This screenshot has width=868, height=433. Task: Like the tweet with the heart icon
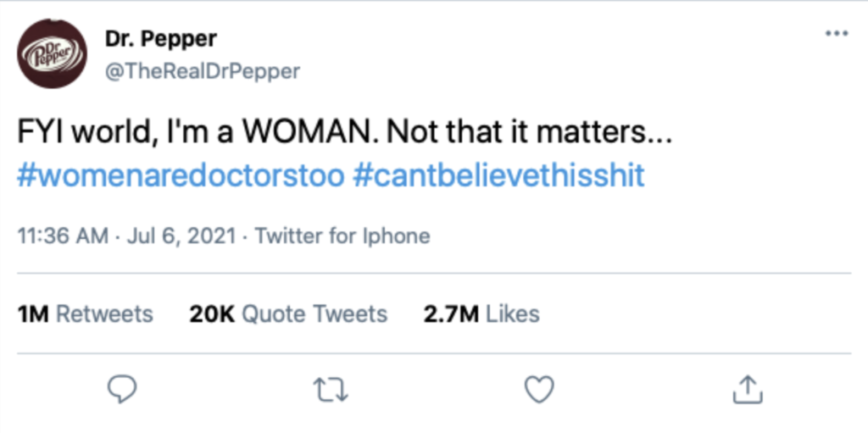click(539, 389)
